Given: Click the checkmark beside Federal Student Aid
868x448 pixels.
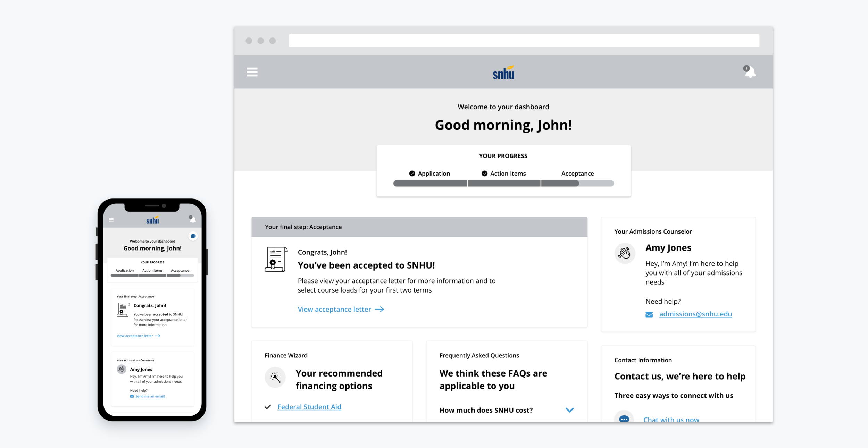Looking at the screenshot, I should pos(267,406).
